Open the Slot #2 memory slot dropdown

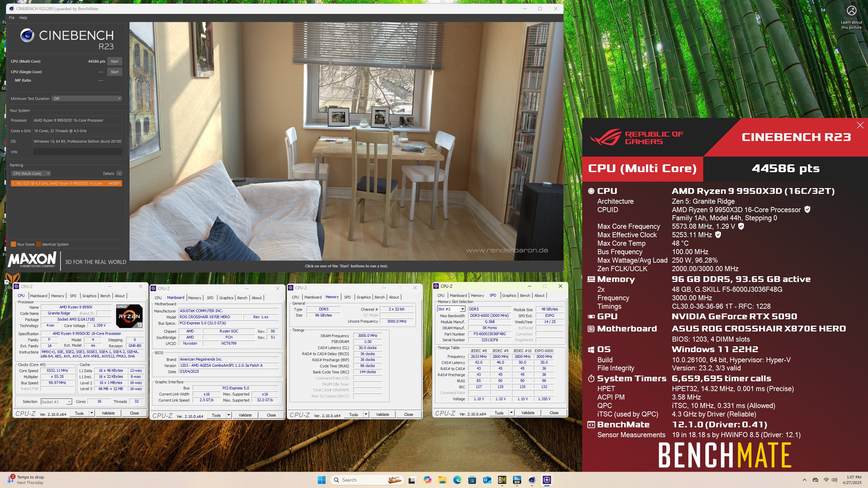(451, 309)
